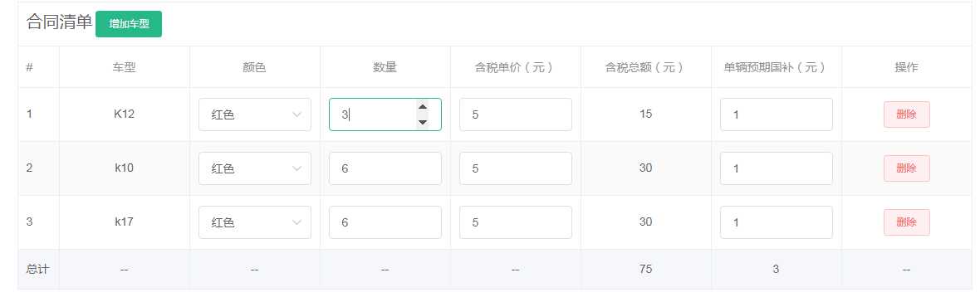Image resolution: width=980 pixels, height=302 pixels.
Task: Remove the k17 row with 删除
Action: 906,222
